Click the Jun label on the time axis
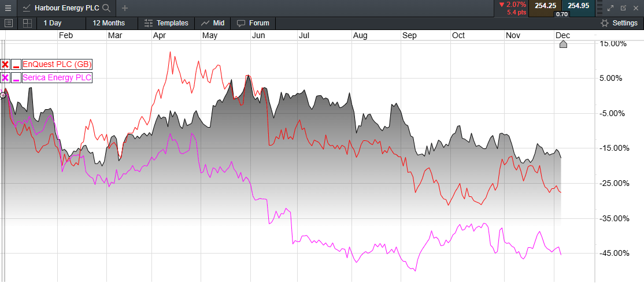The image size is (644, 283). pyautogui.click(x=258, y=36)
